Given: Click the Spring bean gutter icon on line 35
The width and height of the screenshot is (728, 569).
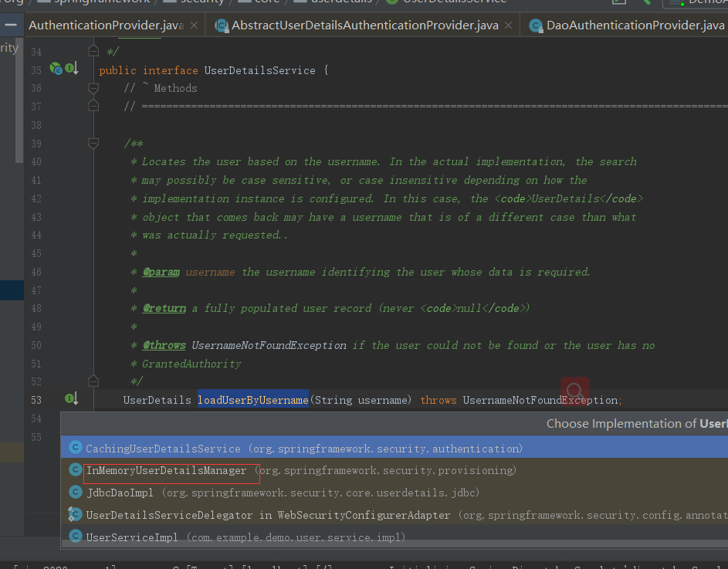Looking at the screenshot, I should [x=56, y=69].
